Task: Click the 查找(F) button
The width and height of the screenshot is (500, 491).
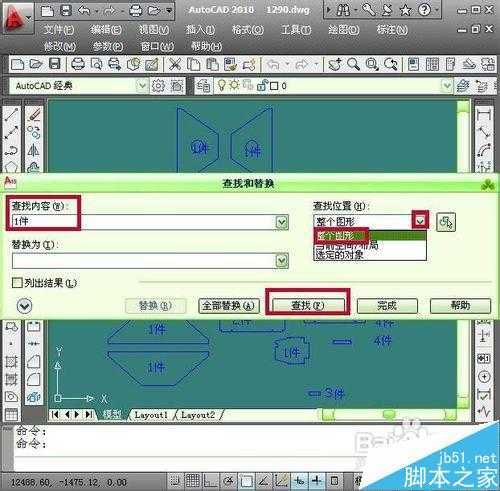Action: tap(308, 305)
